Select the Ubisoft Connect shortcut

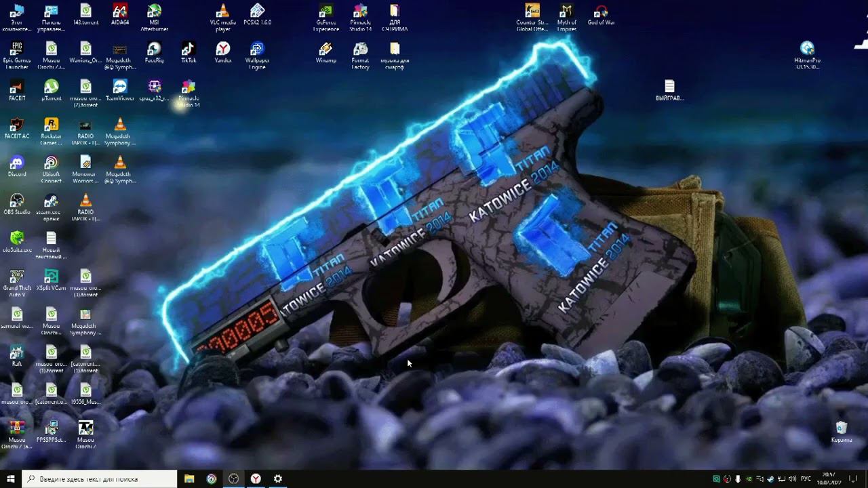pos(52,169)
